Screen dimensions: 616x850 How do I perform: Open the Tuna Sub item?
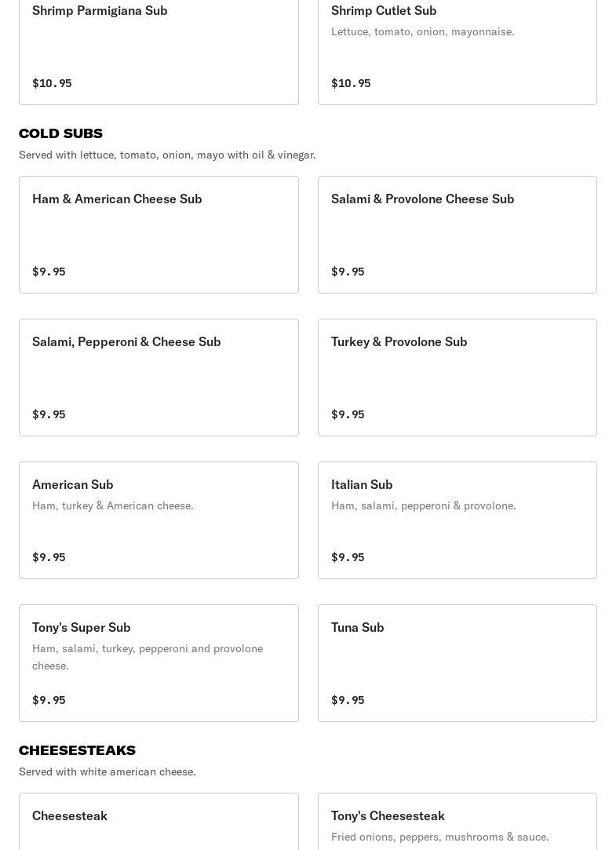coord(457,662)
